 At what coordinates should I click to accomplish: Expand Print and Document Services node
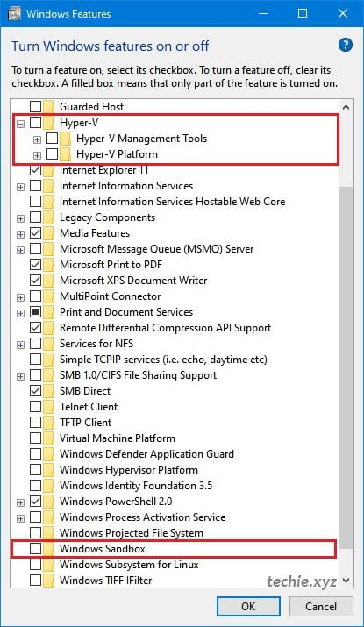click(x=20, y=313)
